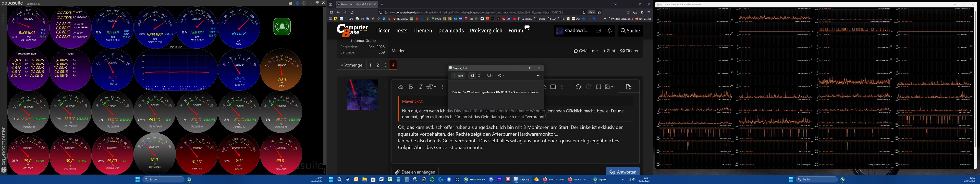Open the list all tabs chevron
The width and height of the screenshot is (980, 184).
615,4
